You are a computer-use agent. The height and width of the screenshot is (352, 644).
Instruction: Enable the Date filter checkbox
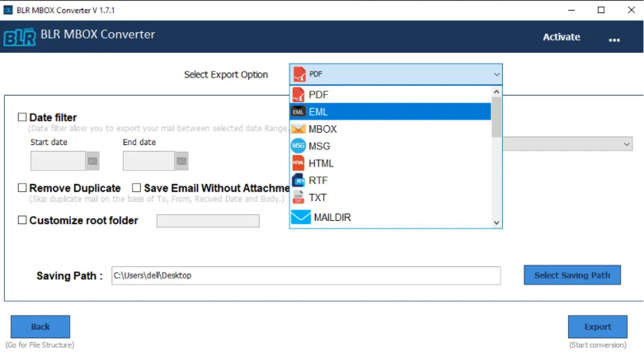pos(22,117)
